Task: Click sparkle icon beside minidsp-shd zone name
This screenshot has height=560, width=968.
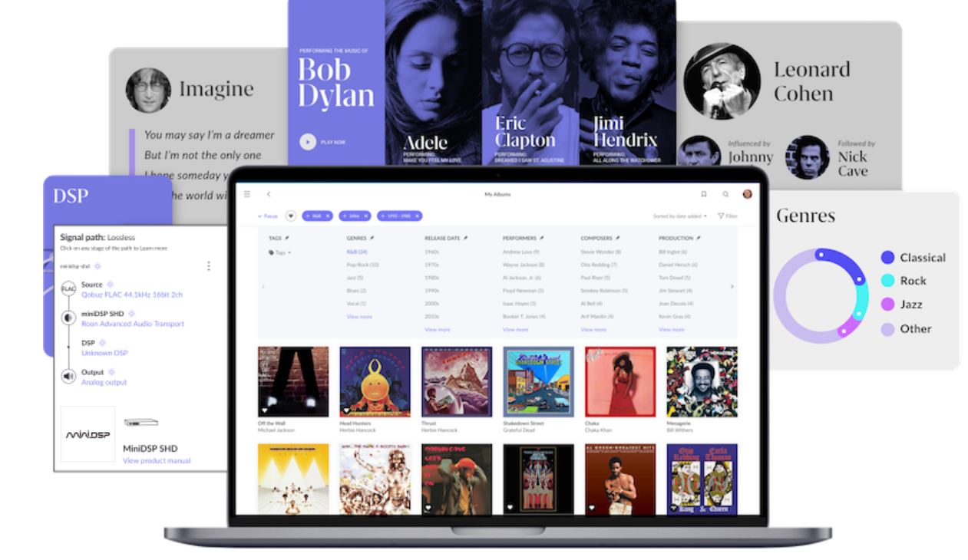Action: 97,266
